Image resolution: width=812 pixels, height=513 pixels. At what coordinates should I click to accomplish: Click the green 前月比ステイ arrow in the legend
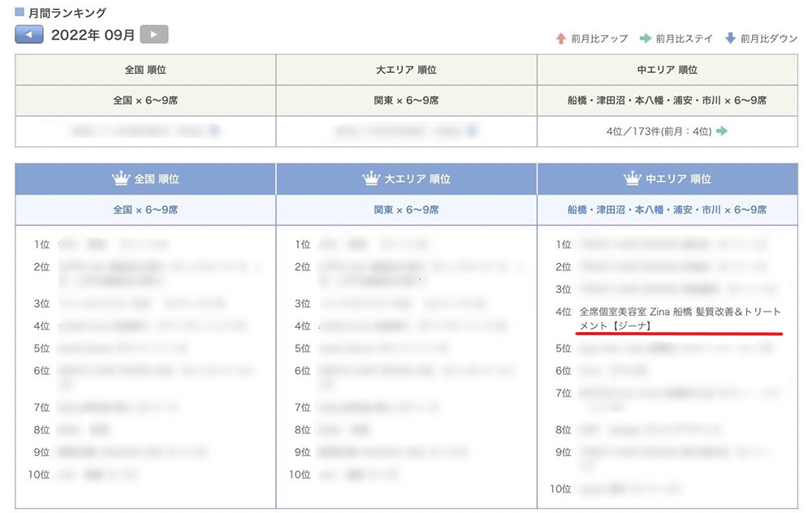[646, 38]
